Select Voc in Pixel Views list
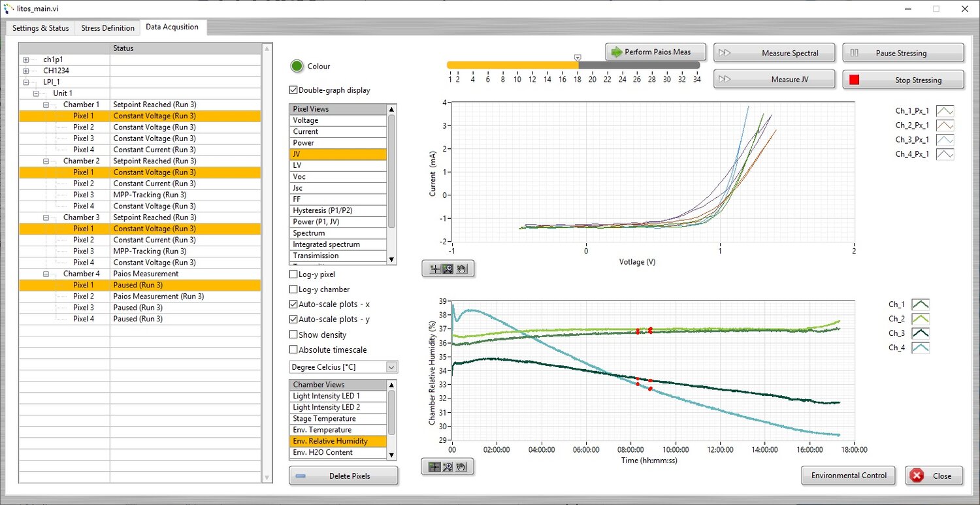Viewport: 980px width, 505px height. pyautogui.click(x=338, y=176)
